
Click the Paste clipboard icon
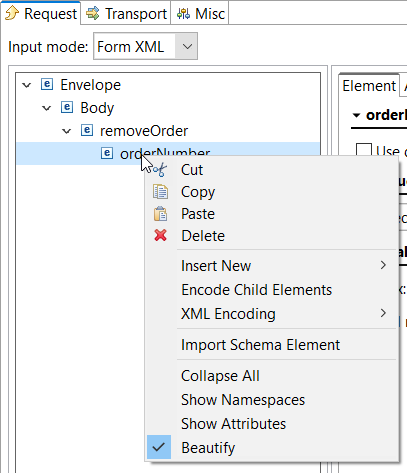[160, 214]
